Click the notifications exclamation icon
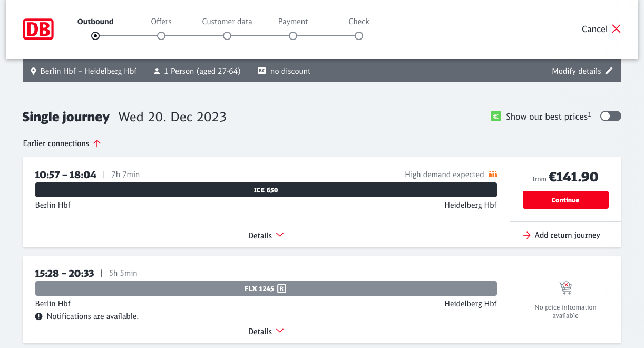The width and height of the screenshot is (644, 348). 39,316
